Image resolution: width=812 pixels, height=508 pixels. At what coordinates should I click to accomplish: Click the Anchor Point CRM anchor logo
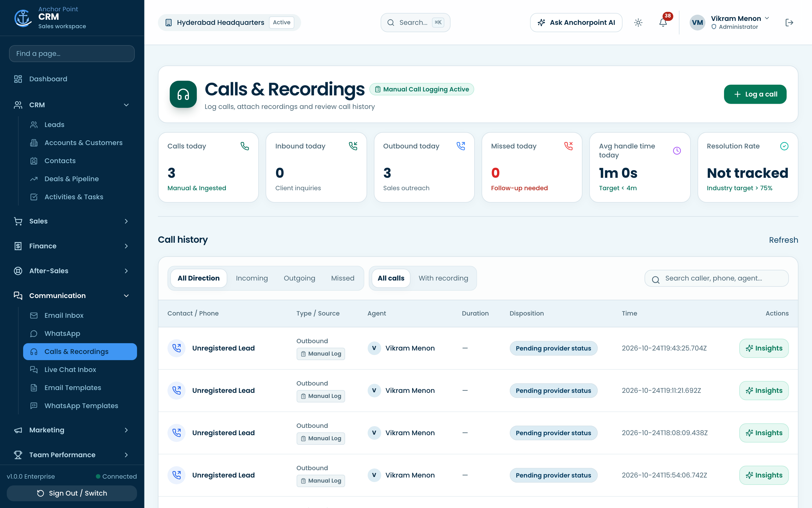23,18
